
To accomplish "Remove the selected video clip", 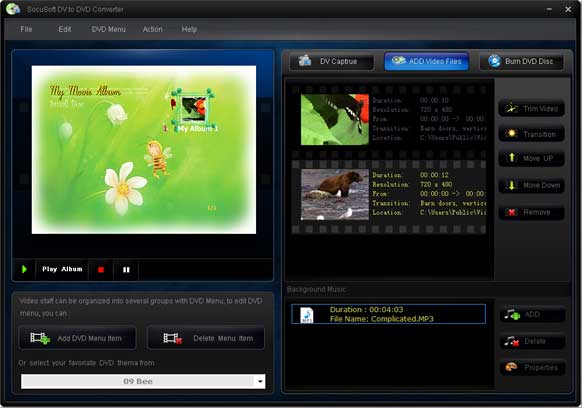I will click(532, 212).
